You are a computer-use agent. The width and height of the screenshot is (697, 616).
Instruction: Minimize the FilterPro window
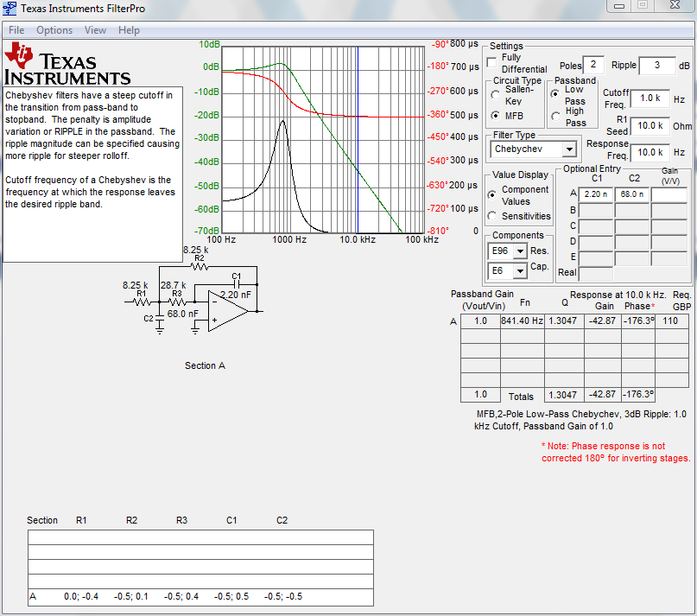619,6
